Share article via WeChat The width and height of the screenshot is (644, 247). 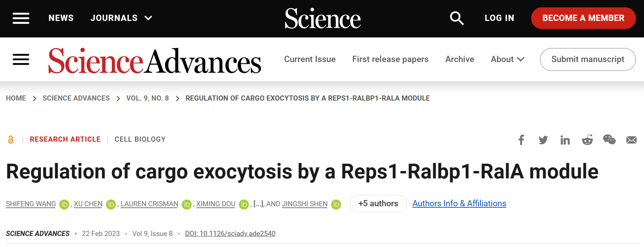tap(609, 139)
